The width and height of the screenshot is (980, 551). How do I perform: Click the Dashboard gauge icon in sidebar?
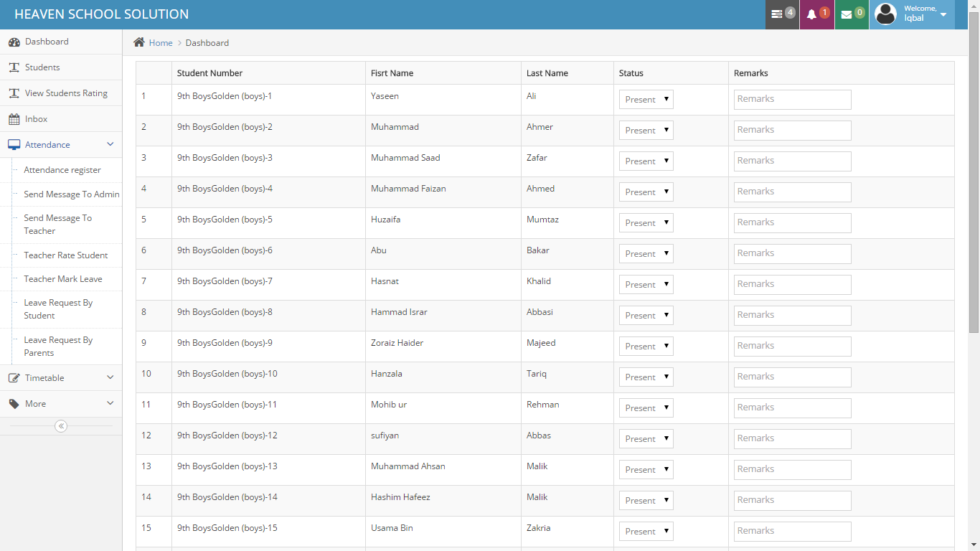point(14,42)
